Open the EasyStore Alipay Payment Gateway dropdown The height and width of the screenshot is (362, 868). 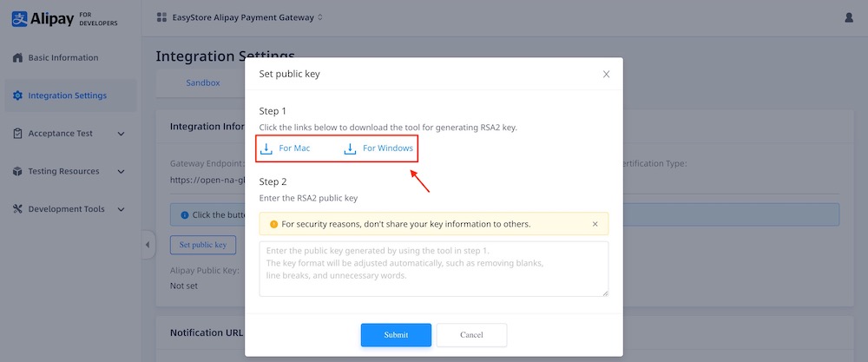(x=239, y=17)
